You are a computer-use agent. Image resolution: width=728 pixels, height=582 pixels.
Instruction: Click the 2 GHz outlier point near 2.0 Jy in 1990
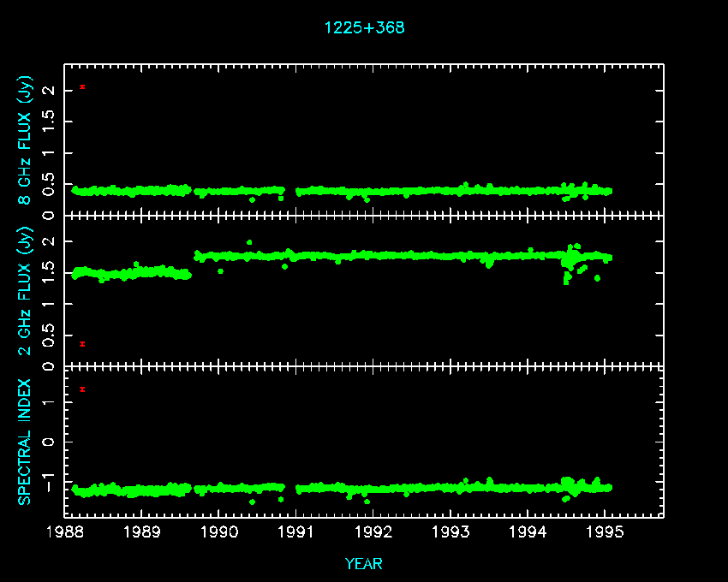(x=249, y=242)
